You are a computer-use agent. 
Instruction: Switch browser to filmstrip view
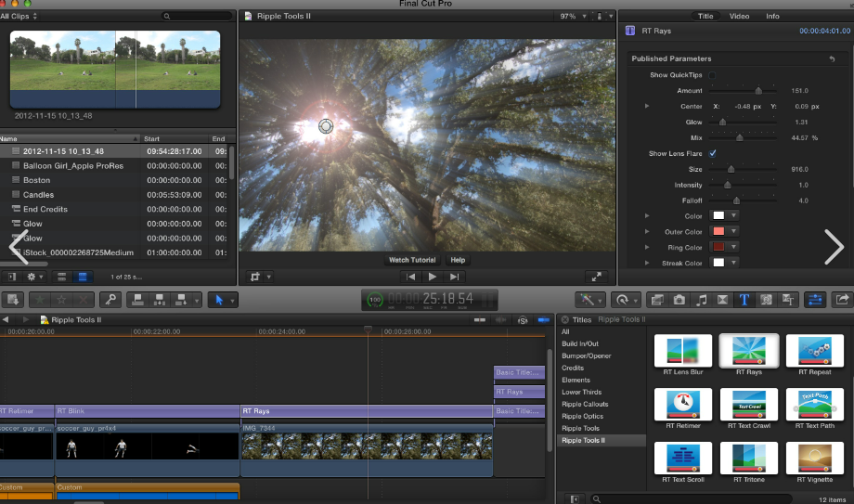pyautogui.click(x=62, y=277)
